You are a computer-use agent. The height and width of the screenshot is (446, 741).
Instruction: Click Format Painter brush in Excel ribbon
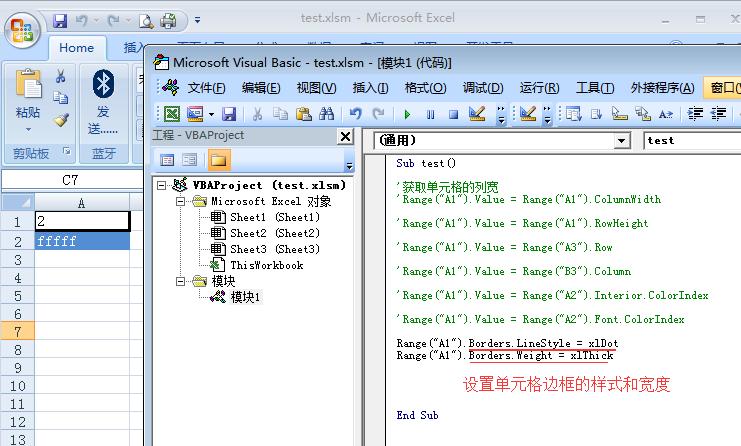[61, 120]
